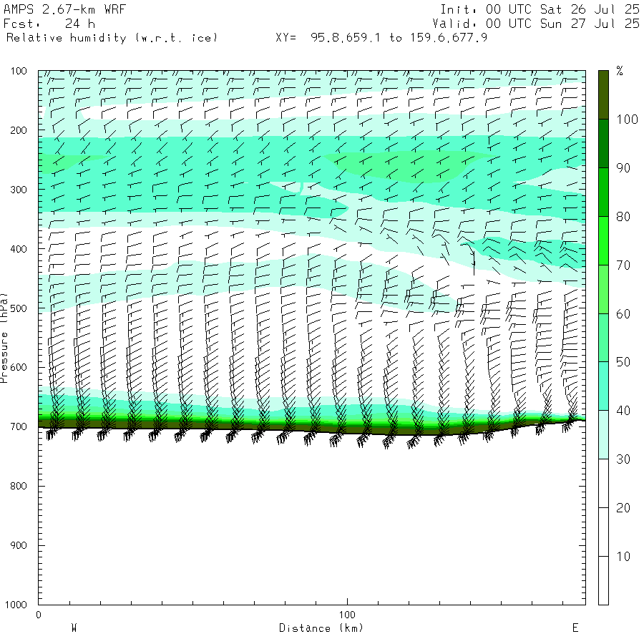Click the colorbar label '20'
Viewport: 644px width, 644px height.
623,508
